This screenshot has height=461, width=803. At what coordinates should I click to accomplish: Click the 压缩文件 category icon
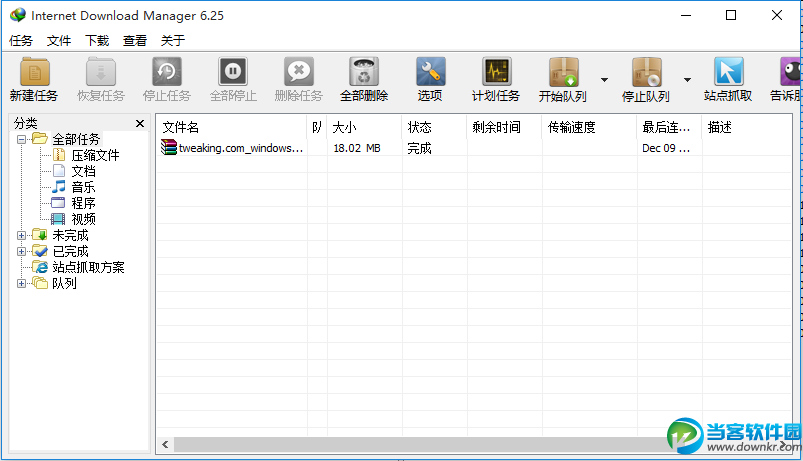[59, 155]
